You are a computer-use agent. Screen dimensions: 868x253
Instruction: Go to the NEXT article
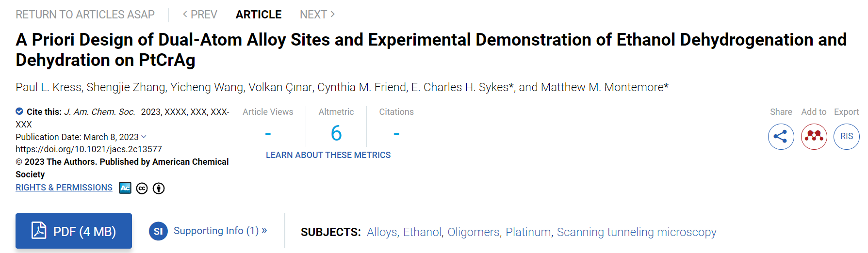tap(317, 15)
